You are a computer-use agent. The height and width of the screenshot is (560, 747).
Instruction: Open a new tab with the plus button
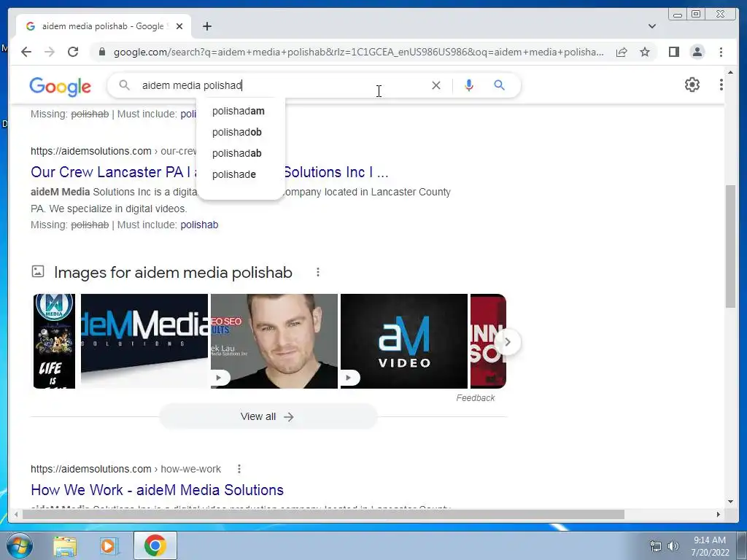coord(206,26)
